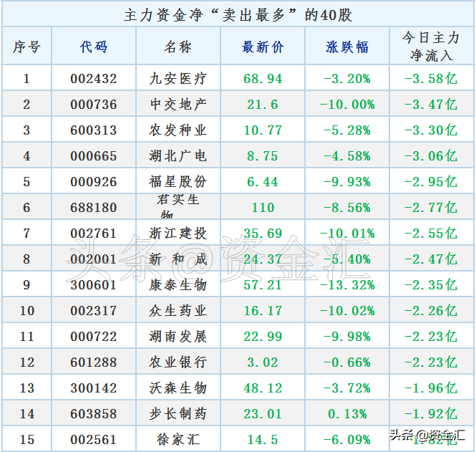Screen dimensions: 476x452
Task: Select stock code 603858
Action: (x=94, y=414)
